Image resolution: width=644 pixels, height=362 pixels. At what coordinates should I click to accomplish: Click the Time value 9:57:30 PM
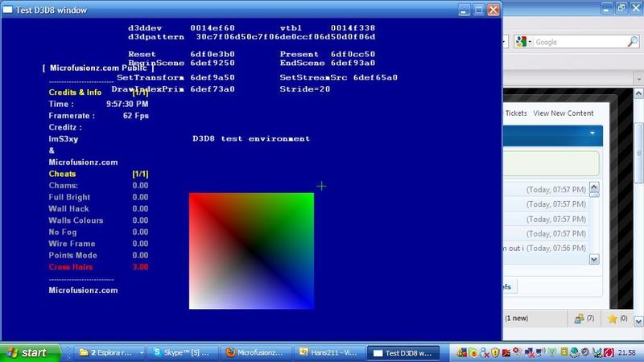(x=127, y=104)
